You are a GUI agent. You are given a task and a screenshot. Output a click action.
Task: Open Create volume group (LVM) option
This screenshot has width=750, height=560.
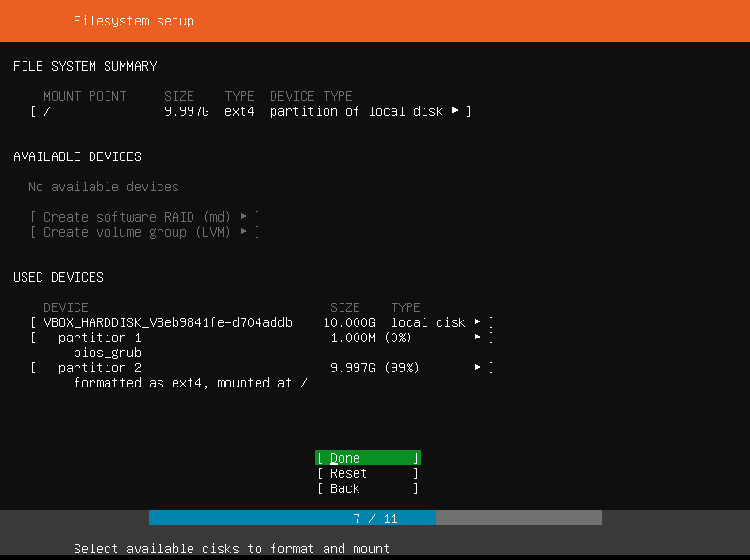click(145, 232)
